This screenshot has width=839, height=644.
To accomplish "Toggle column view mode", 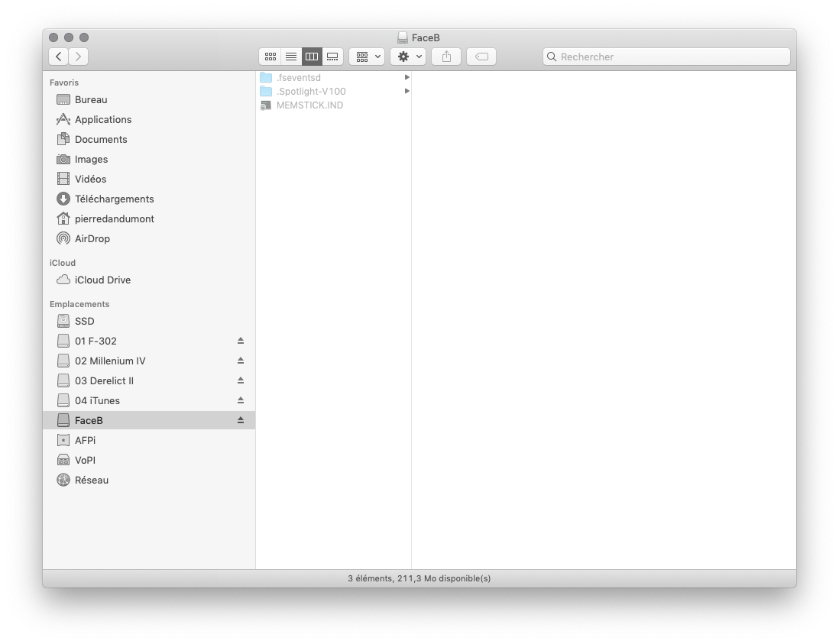I will 311,57.
